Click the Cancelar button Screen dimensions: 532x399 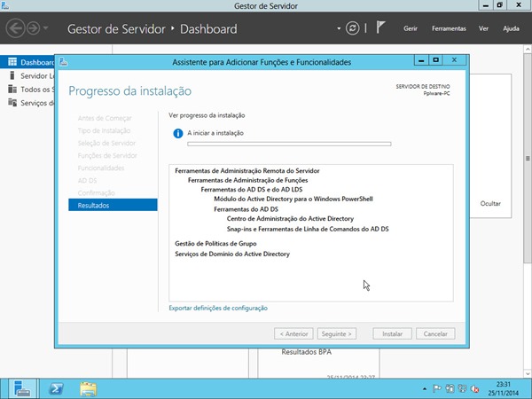point(435,333)
